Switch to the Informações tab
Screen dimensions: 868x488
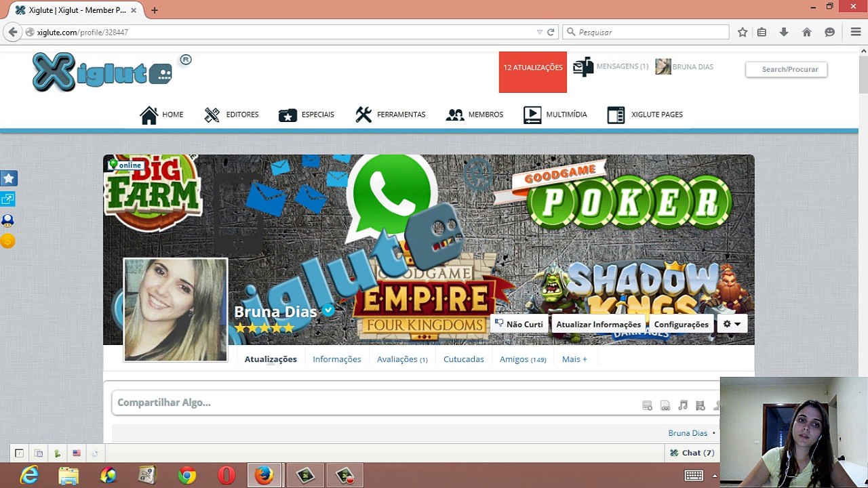[x=337, y=359]
